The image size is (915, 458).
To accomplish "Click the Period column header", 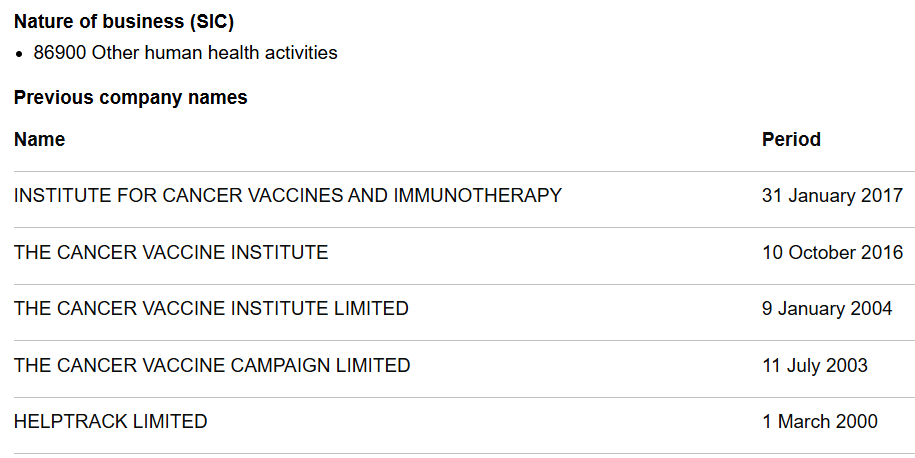I will [x=791, y=140].
